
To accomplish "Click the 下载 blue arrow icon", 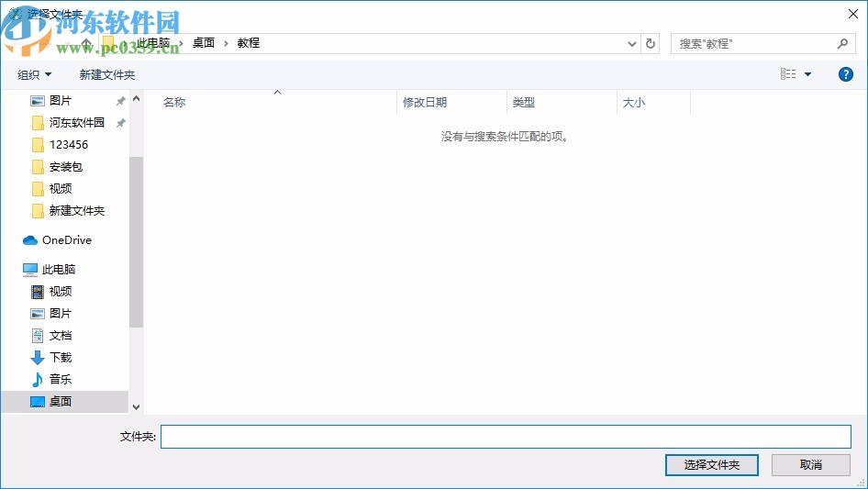I will [x=37, y=358].
